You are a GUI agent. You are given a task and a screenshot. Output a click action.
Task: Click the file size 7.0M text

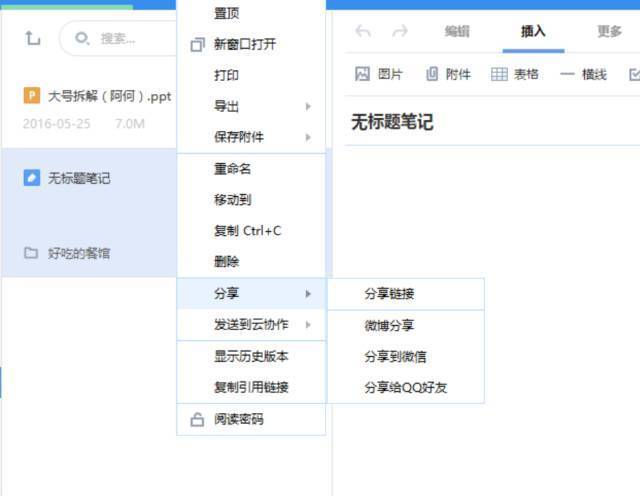tap(130, 124)
